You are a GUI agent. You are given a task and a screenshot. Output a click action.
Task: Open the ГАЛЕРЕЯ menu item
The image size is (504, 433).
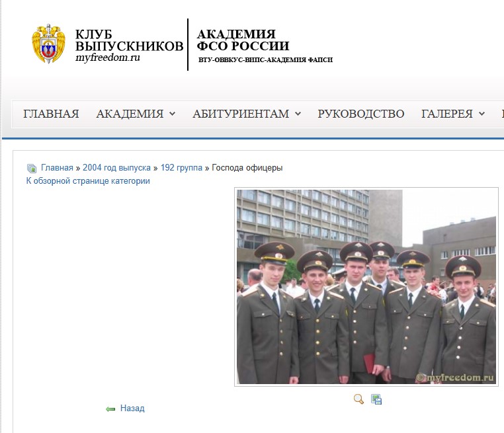pyautogui.click(x=447, y=114)
